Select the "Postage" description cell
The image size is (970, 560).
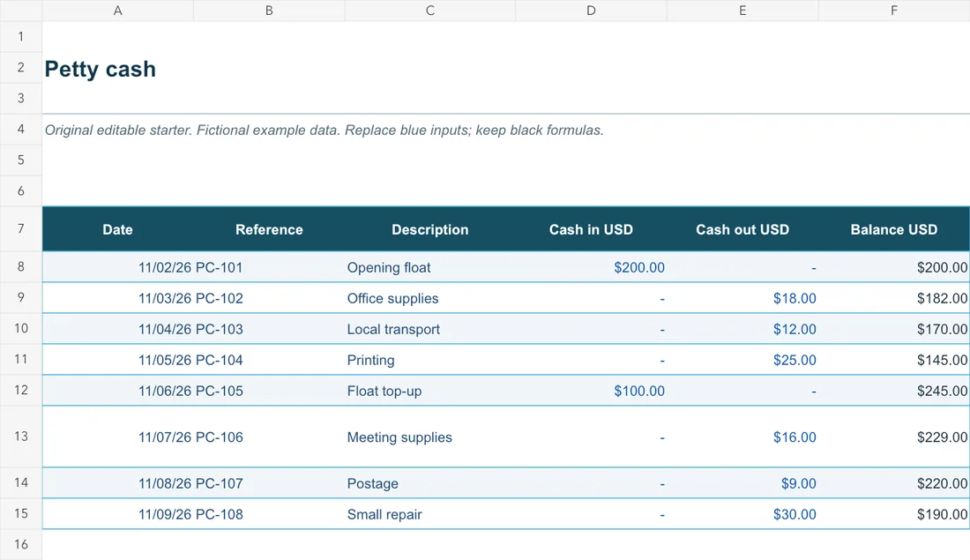(430, 483)
